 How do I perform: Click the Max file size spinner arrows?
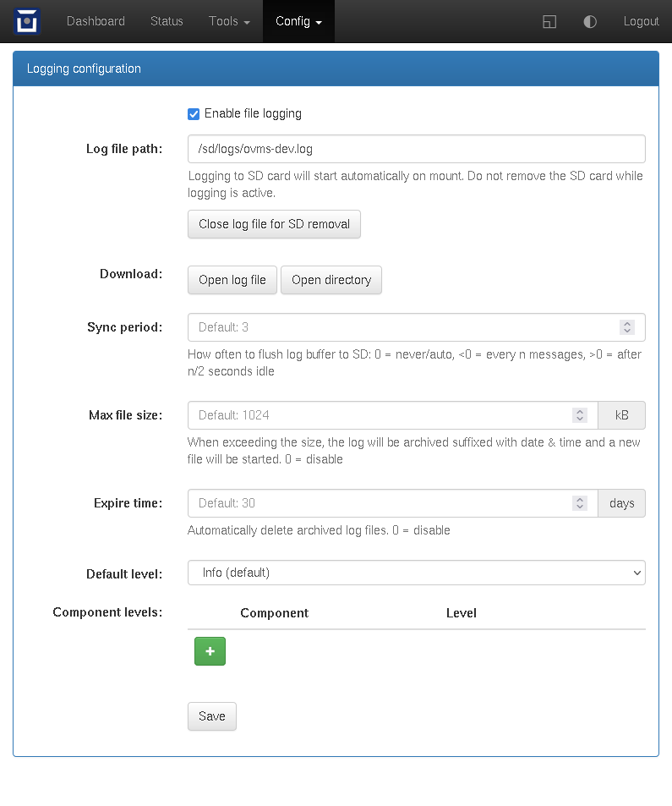click(579, 415)
